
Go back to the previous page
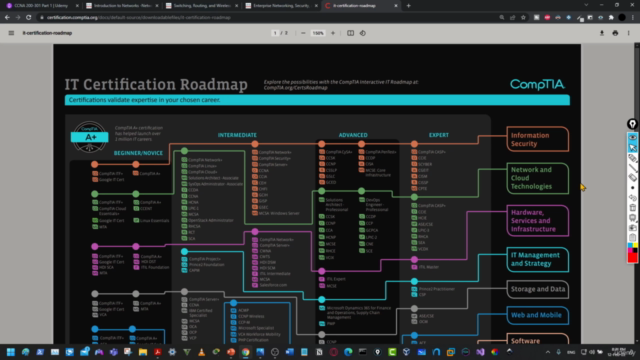coord(7,18)
